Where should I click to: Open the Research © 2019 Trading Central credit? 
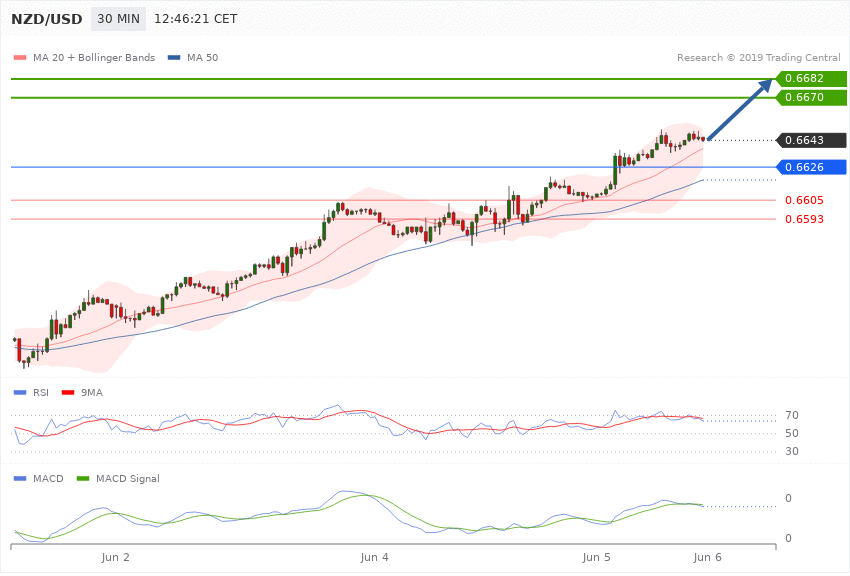(758, 57)
